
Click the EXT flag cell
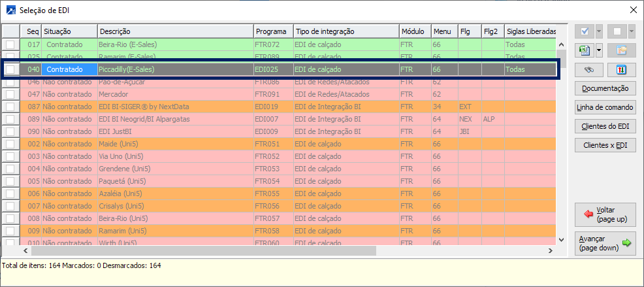click(x=470, y=107)
